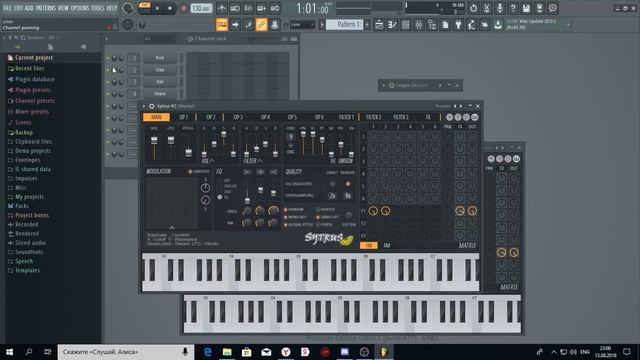Toggle the MONO KEY option
The height and width of the screenshot is (360, 640).
pyautogui.click(x=285, y=217)
